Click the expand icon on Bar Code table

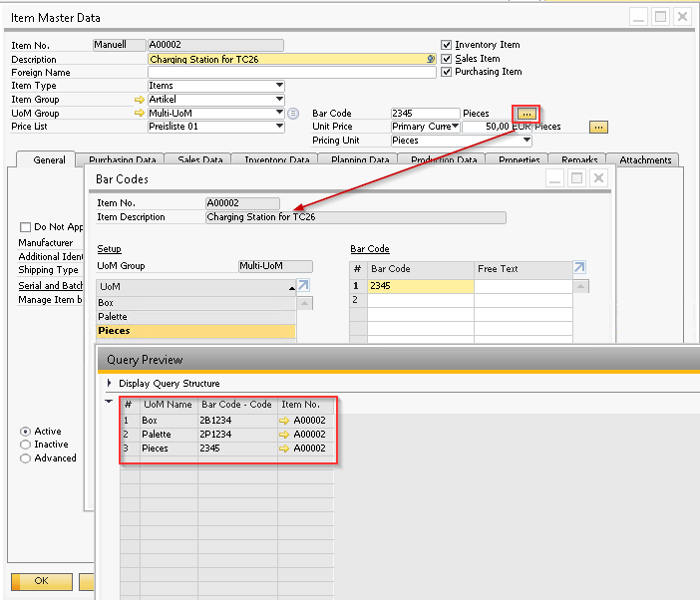[x=580, y=268]
